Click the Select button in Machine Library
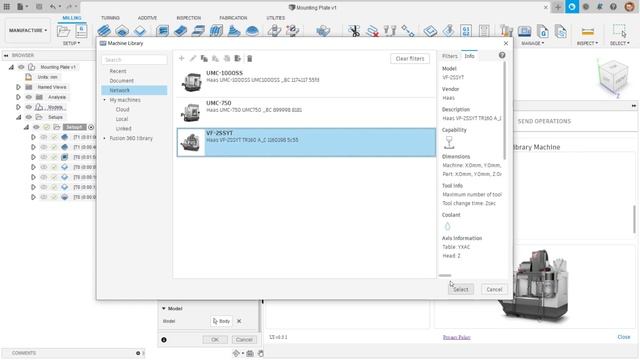Screen dimensions: 640x360 (x=461, y=289)
